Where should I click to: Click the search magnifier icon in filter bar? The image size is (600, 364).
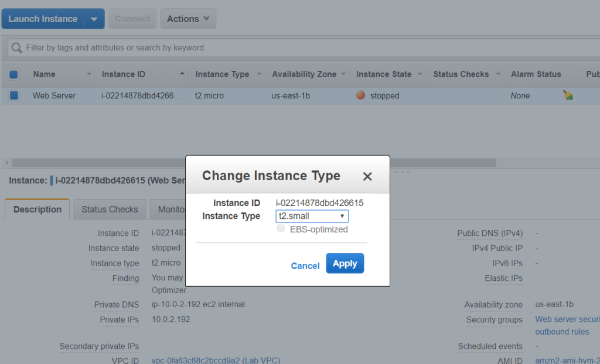(17, 47)
